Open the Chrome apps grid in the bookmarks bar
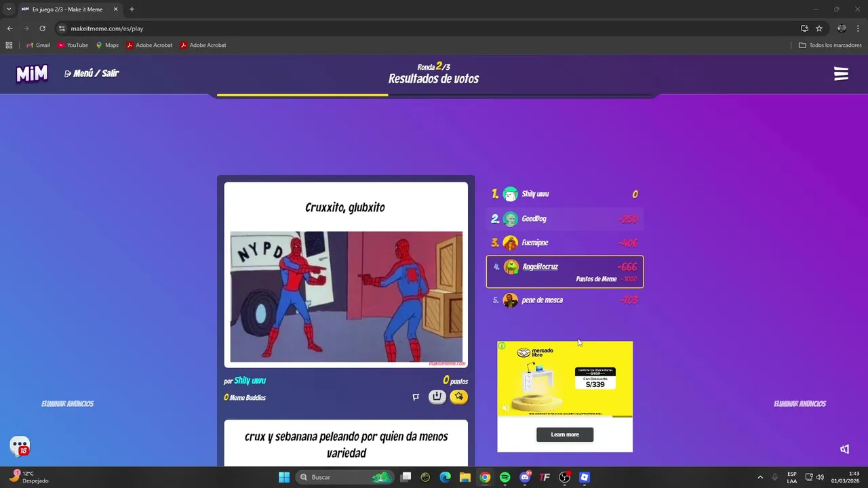The width and height of the screenshot is (868, 488). point(9,45)
